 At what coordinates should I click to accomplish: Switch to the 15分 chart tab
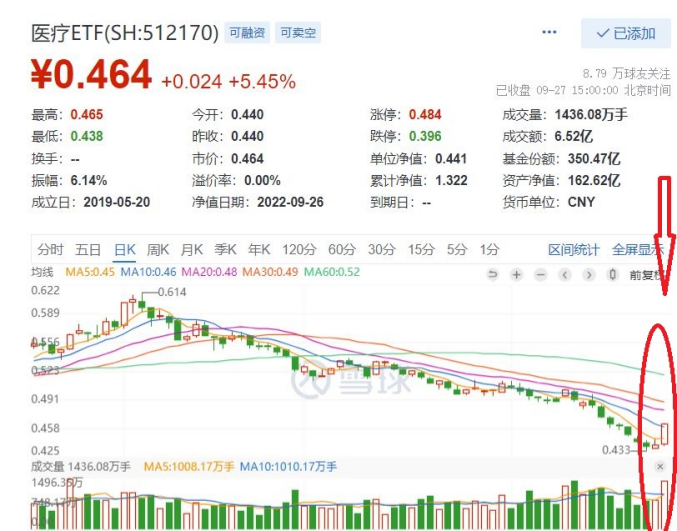pos(421,250)
